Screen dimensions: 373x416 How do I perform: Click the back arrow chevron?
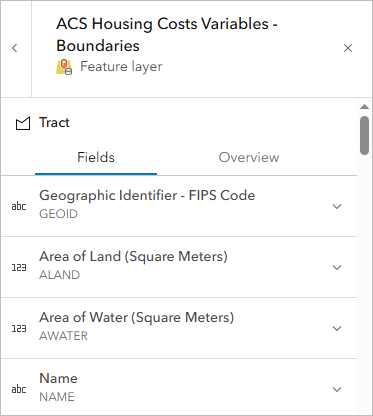pyautogui.click(x=15, y=48)
